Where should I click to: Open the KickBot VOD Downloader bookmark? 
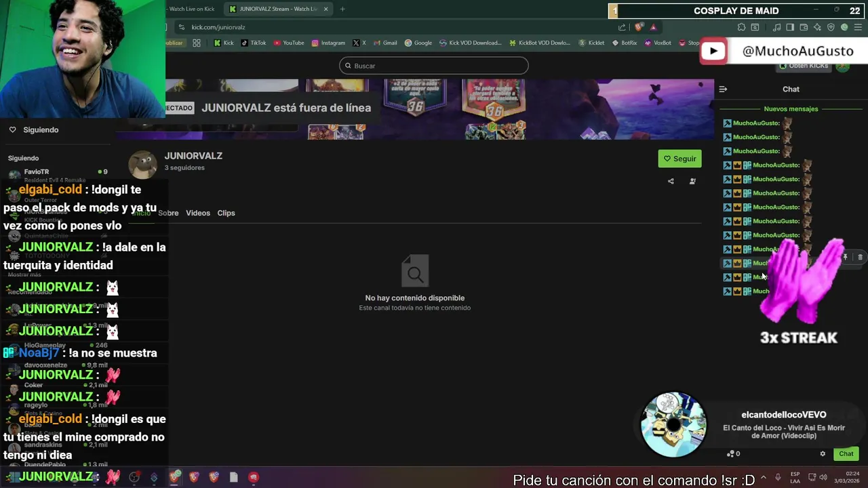(540, 43)
